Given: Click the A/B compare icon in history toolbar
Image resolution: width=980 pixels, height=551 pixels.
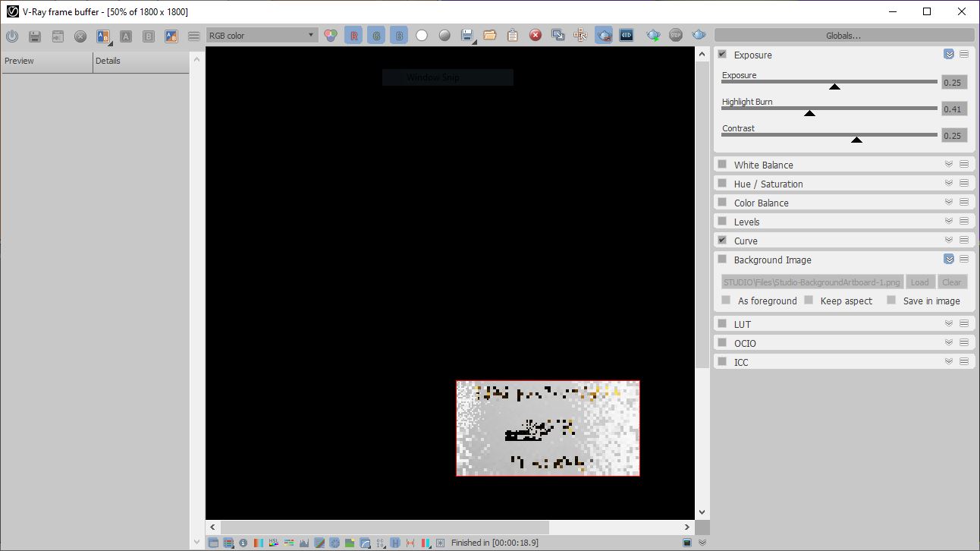Looking at the screenshot, I should pyautogui.click(x=104, y=36).
